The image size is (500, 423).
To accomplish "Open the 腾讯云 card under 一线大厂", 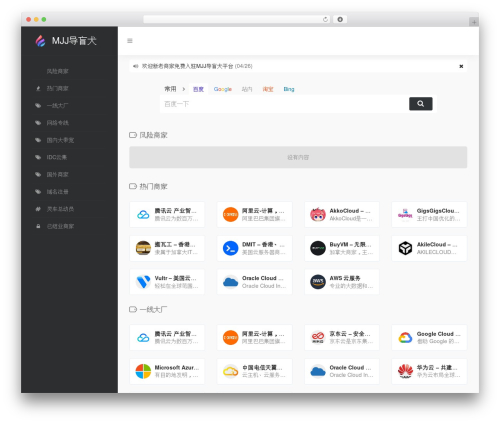I will click(167, 337).
